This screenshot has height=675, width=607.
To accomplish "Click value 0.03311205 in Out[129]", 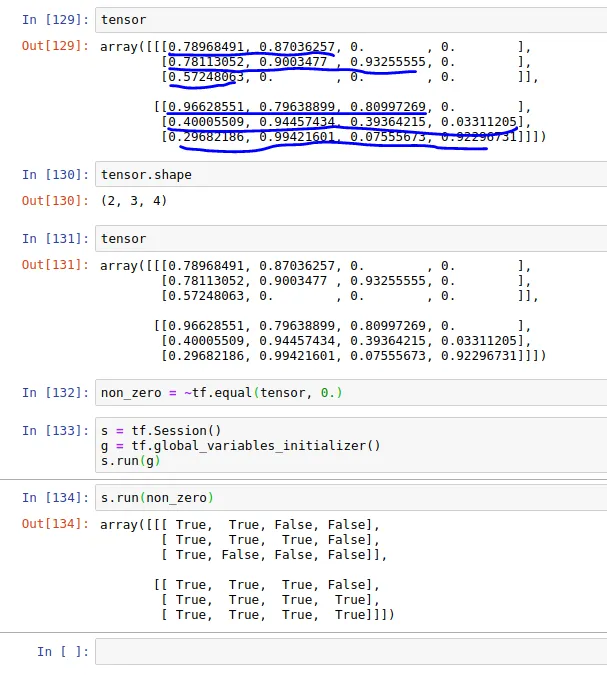I will (479, 121).
